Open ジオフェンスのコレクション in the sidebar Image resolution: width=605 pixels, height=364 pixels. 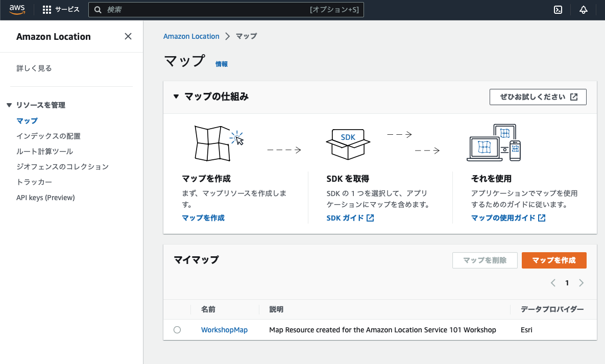point(62,167)
